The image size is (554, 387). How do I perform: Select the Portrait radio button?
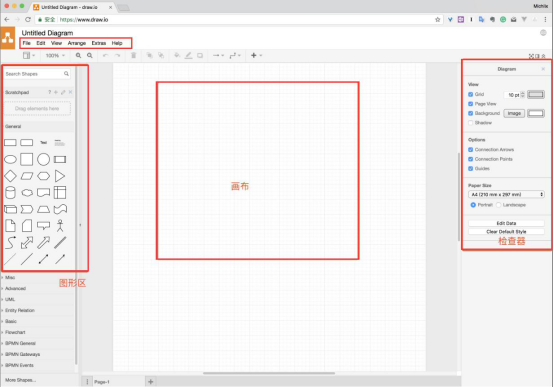[x=473, y=205]
